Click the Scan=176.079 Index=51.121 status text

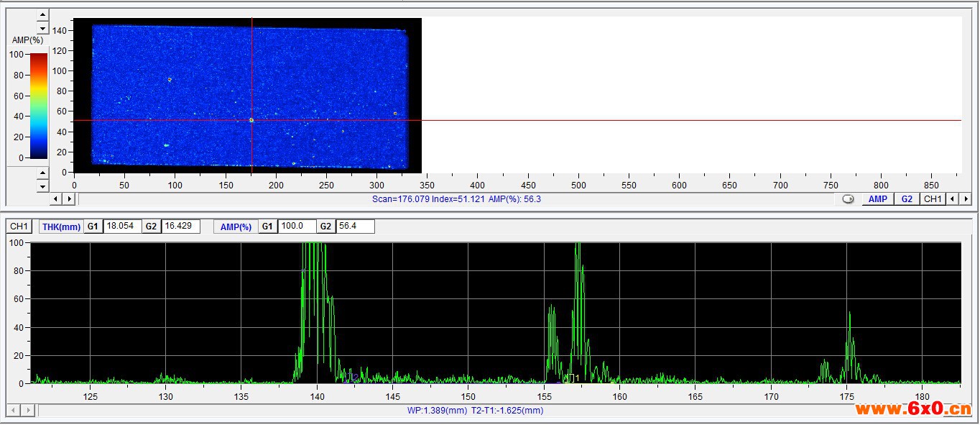click(456, 199)
